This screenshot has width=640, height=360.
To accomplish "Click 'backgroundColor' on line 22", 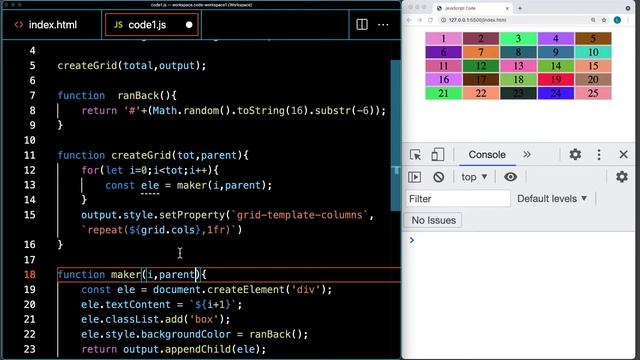I will (x=186, y=335).
